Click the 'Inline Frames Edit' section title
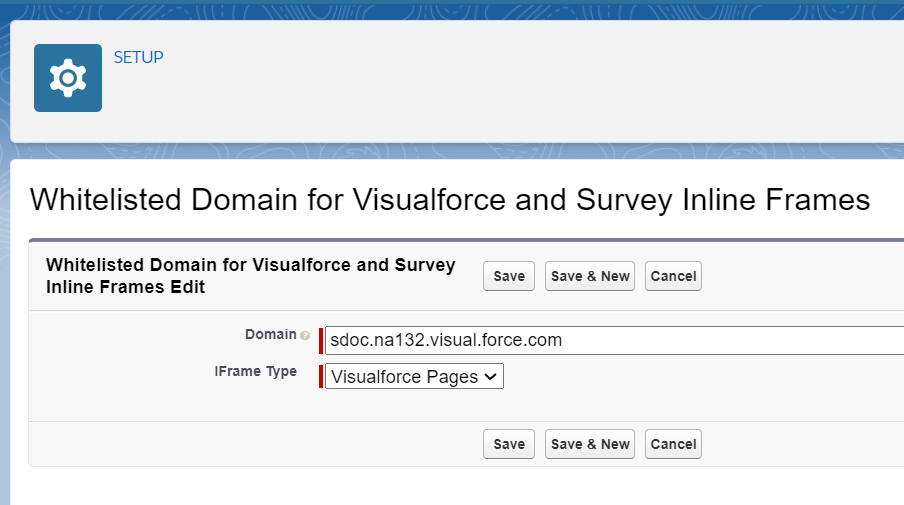Image resolution: width=904 pixels, height=505 pixels. (x=251, y=276)
